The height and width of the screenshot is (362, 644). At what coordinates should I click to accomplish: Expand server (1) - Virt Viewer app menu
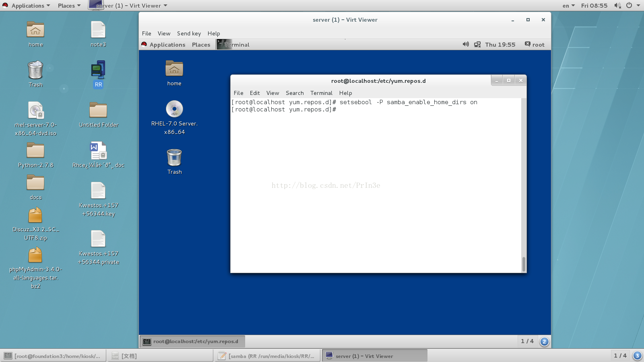tap(128, 6)
